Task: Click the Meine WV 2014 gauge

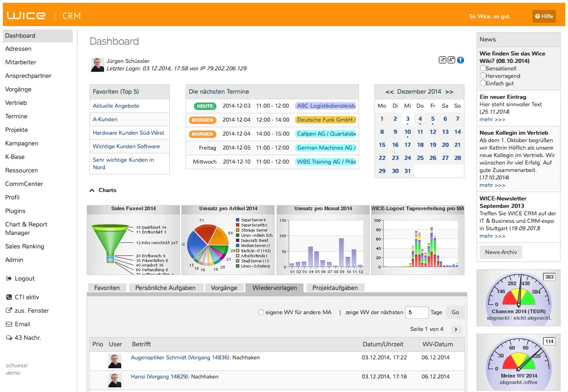Action: (519, 362)
